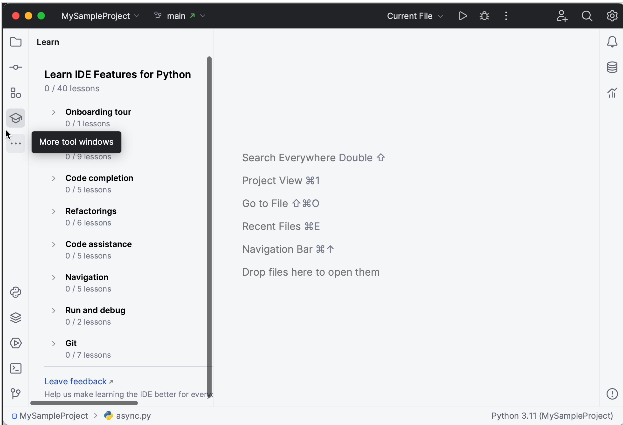The height and width of the screenshot is (425, 623).
Task: Click the "Code assistance" module title
Action: click(x=98, y=244)
